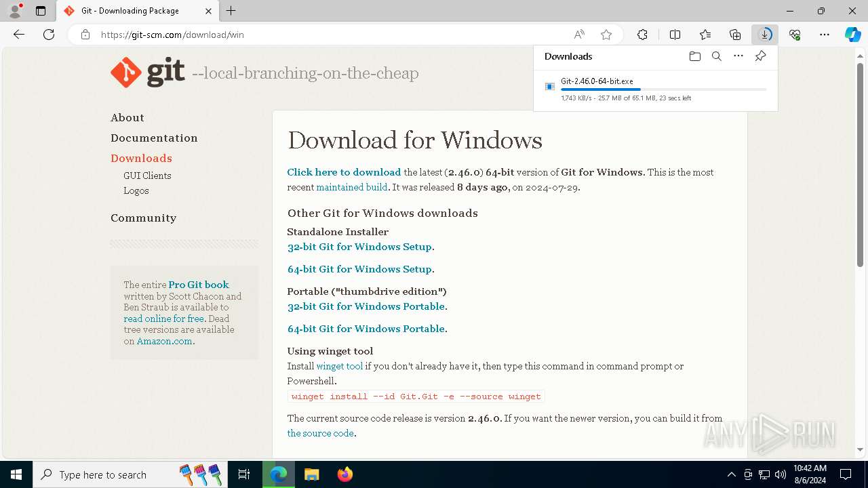Image resolution: width=868 pixels, height=488 pixels.
Task: Download 32-bit Git for Windows Setup
Action: point(359,247)
